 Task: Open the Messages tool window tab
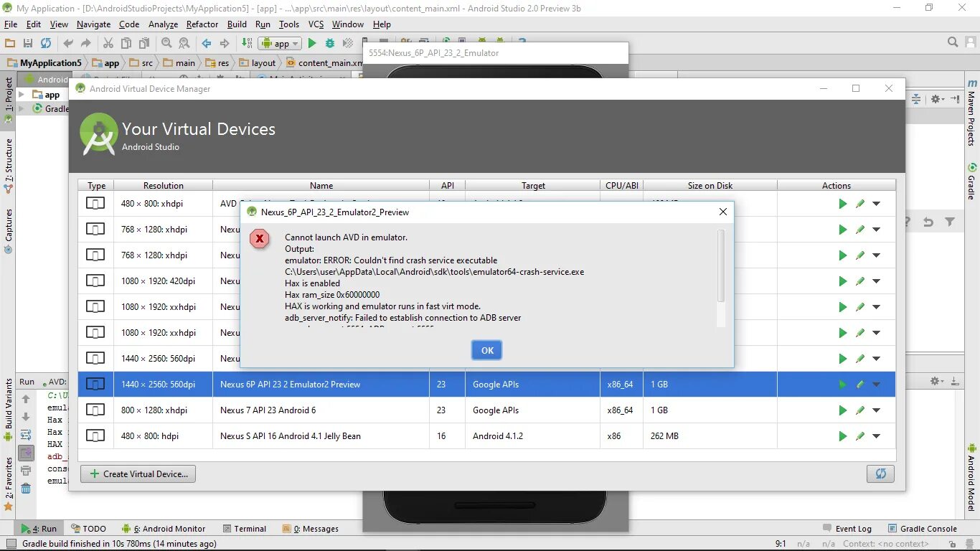coord(310,529)
